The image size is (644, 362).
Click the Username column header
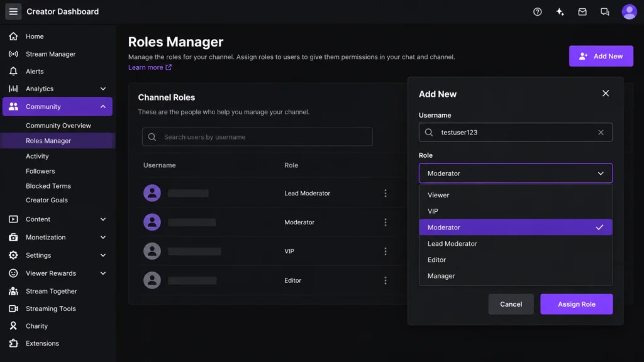pos(159,165)
